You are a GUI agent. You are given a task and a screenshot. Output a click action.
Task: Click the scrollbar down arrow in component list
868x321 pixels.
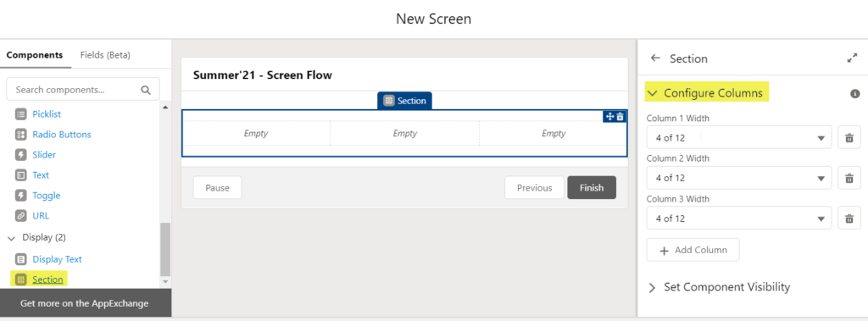(x=165, y=282)
